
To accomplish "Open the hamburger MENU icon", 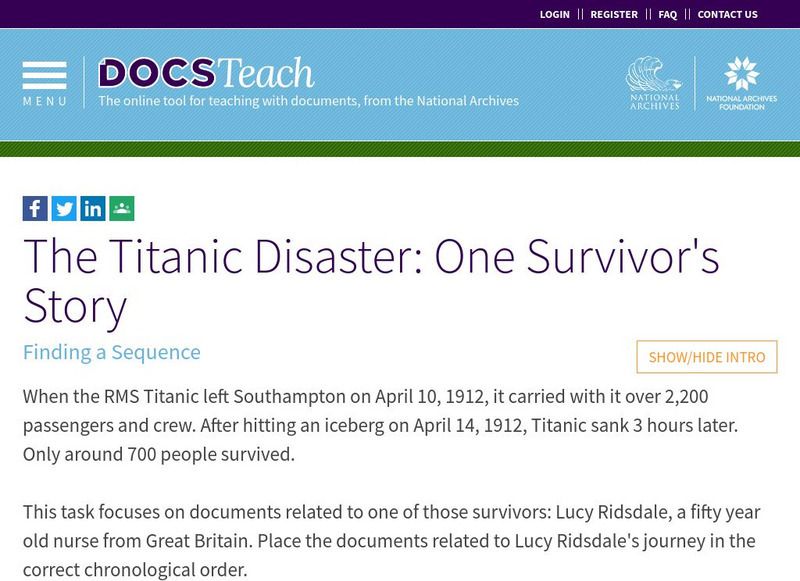I will [x=44, y=84].
